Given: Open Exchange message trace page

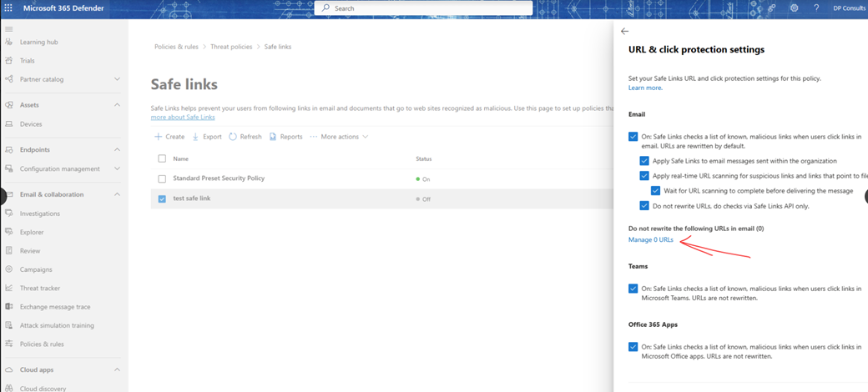Looking at the screenshot, I should (x=55, y=307).
